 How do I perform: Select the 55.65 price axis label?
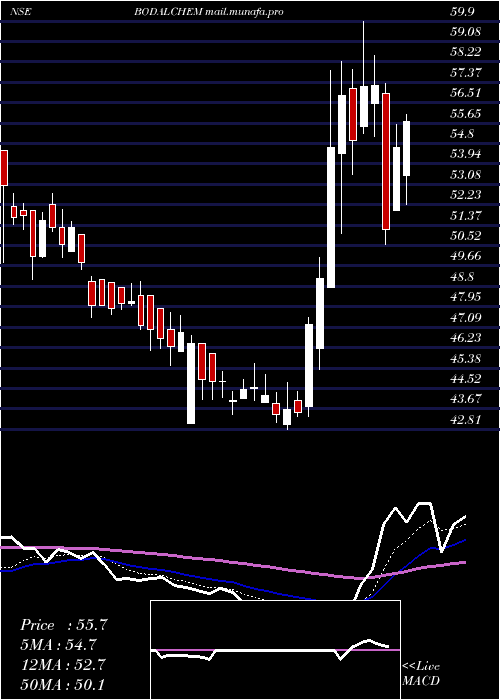[x=465, y=114]
